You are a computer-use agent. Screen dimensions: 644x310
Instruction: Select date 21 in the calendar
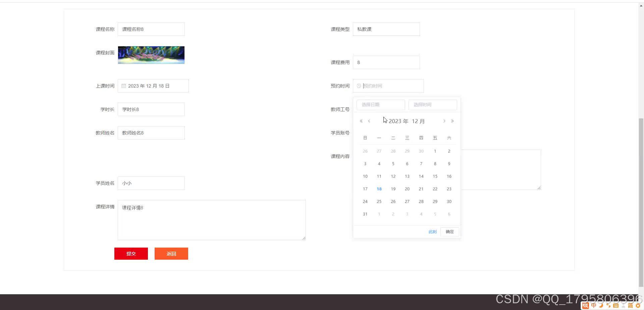point(421,189)
